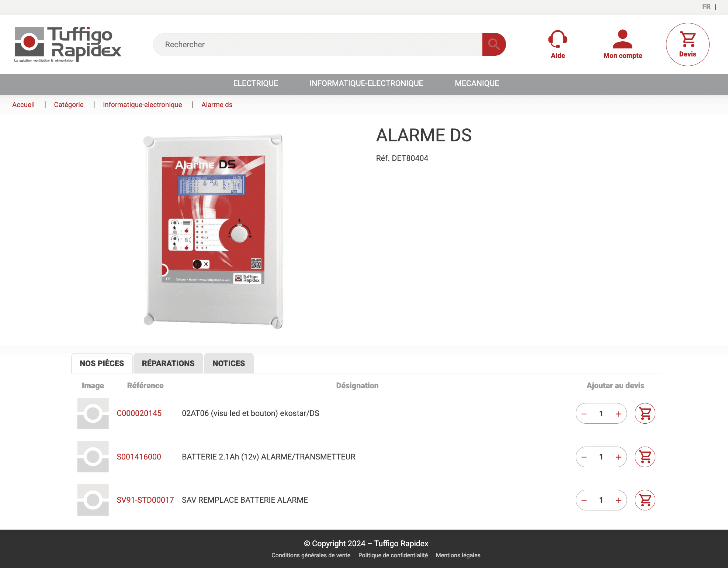Decrease quantity for the battery part

[584, 457]
